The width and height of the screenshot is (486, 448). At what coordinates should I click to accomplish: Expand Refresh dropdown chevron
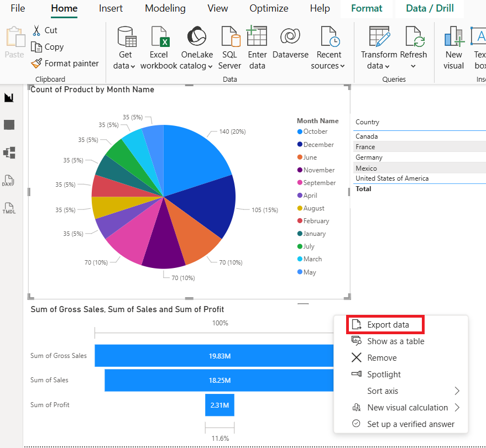413,66
